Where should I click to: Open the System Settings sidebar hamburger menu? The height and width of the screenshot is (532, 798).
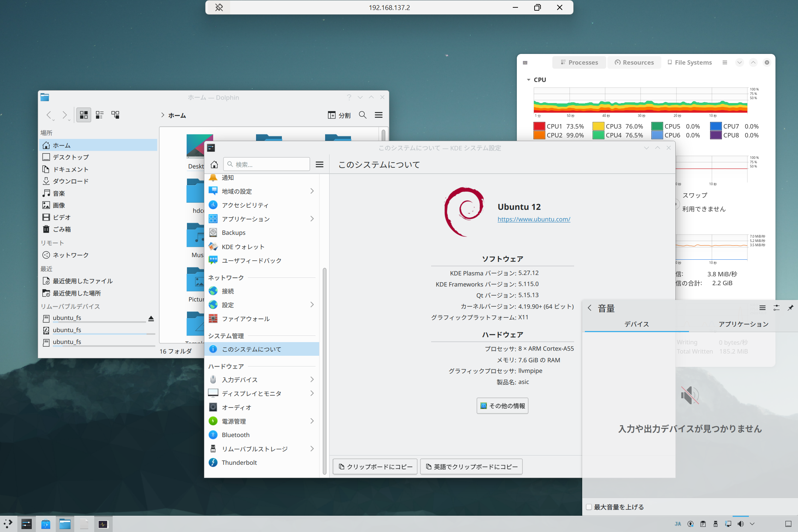pos(320,164)
